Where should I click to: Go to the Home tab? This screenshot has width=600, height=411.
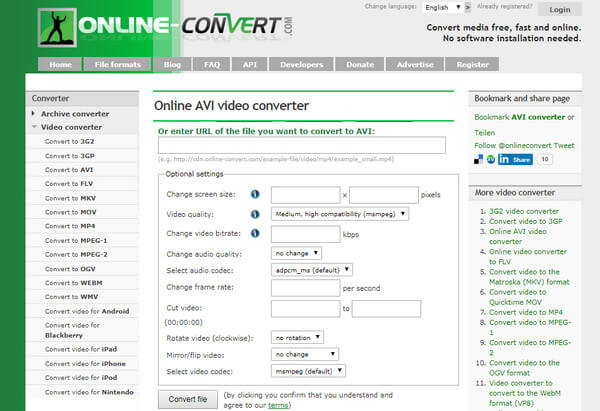pyautogui.click(x=60, y=64)
